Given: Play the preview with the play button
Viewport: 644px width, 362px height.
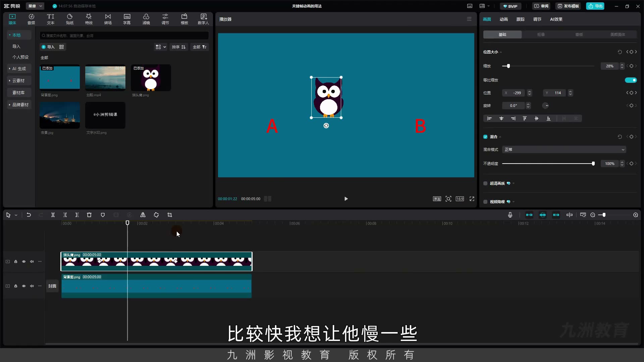Looking at the screenshot, I should [346, 199].
